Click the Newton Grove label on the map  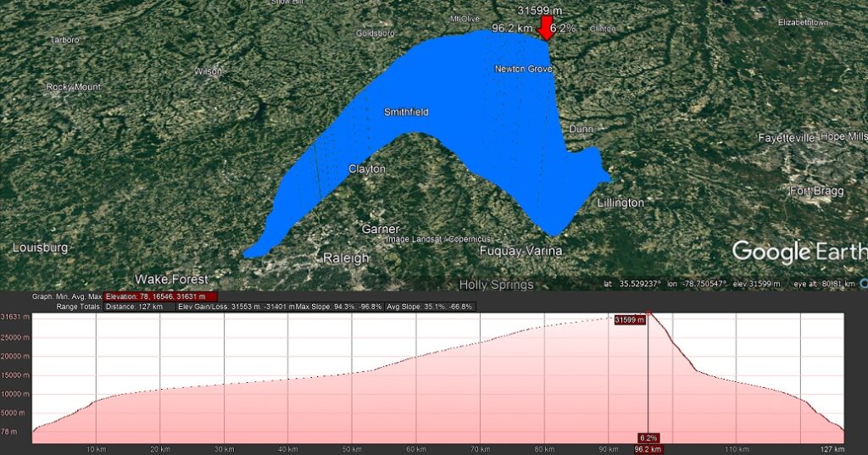[522, 68]
